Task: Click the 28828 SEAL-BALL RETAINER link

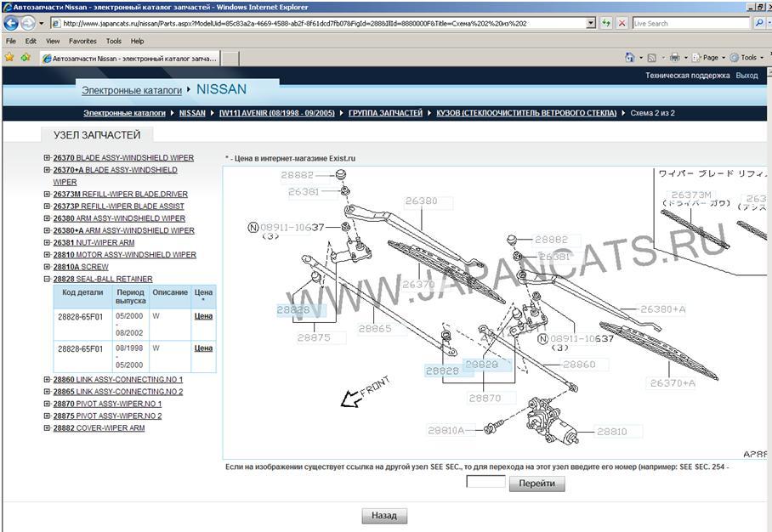Action: [x=103, y=279]
